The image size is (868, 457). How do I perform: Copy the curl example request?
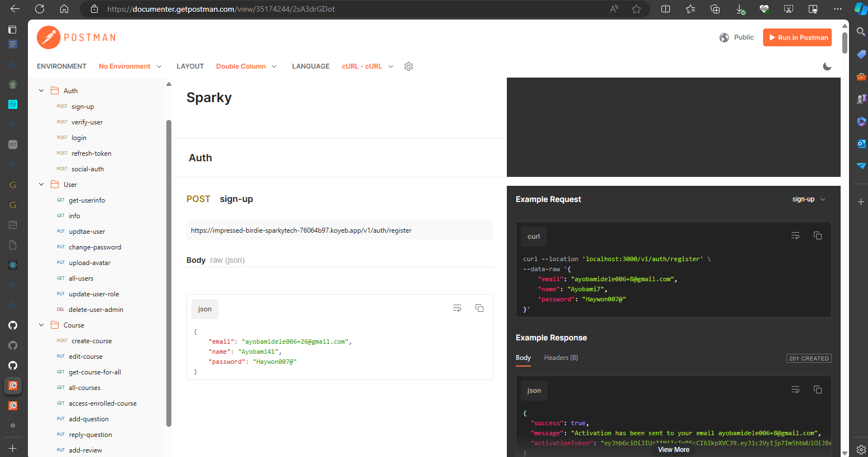coord(818,235)
